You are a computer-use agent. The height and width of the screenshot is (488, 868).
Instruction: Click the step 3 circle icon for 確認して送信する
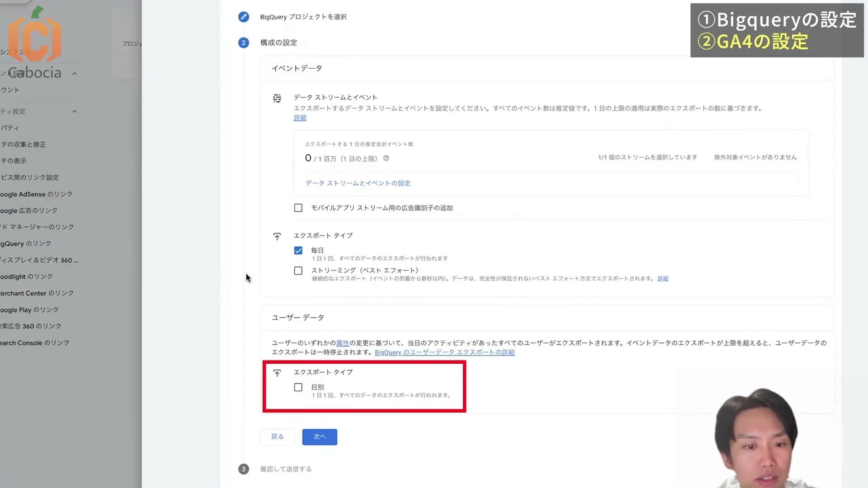(x=243, y=469)
